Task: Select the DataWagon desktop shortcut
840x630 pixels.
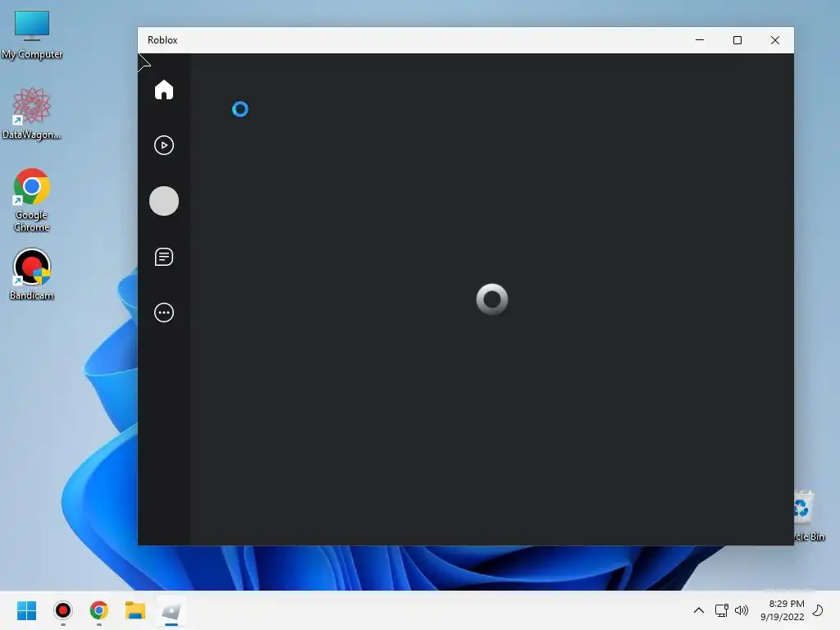Action: point(32,113)
